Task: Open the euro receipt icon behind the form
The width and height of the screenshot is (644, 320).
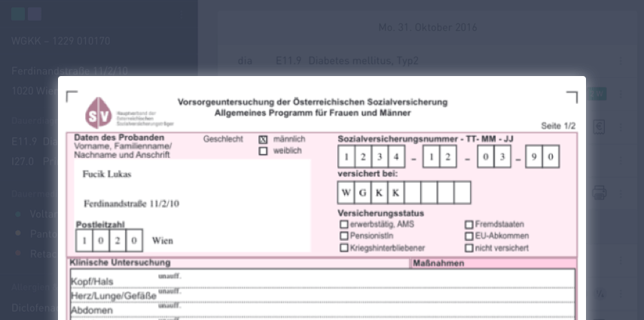Action: click(600, 127)
